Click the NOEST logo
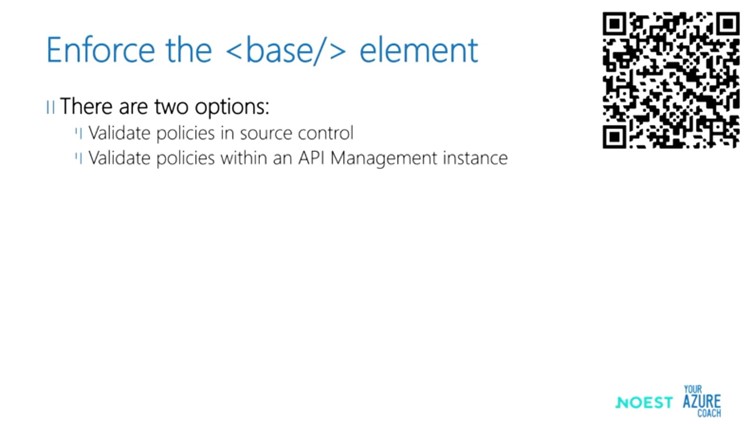Viewport: 752px width, 424px height. tap(644, 402)
